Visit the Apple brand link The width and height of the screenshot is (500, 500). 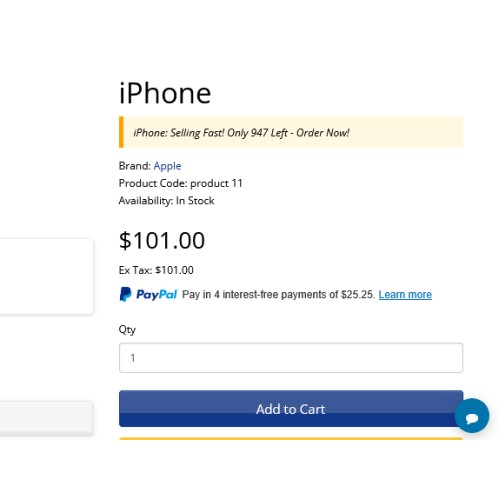(167, 166)
